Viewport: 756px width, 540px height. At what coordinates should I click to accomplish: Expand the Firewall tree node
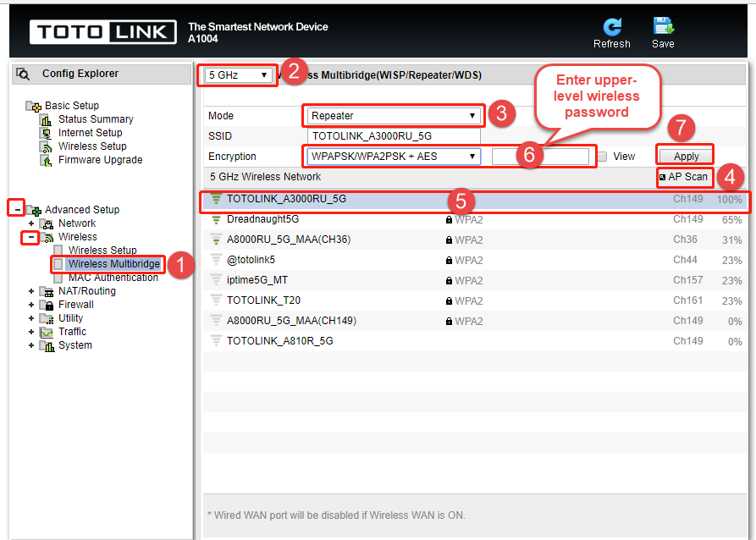[31, 306]
